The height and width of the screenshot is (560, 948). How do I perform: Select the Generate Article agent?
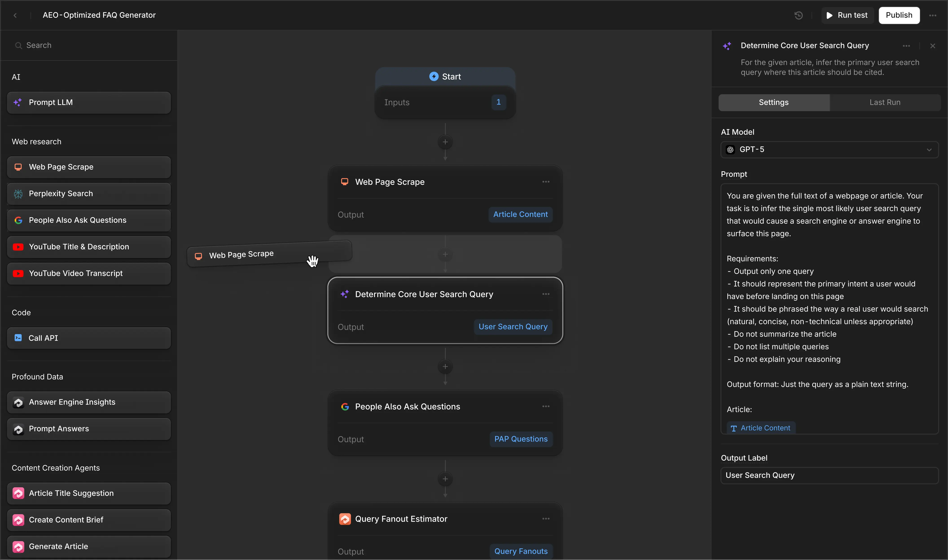[x=88, y=546]
